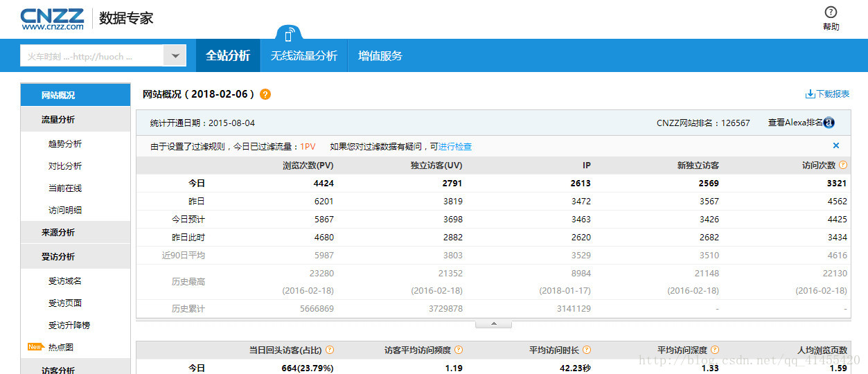Screen dimensions: 868x374
Task: Open 趋势分析 in the sidebar
Action: click(x=65, y=144)
